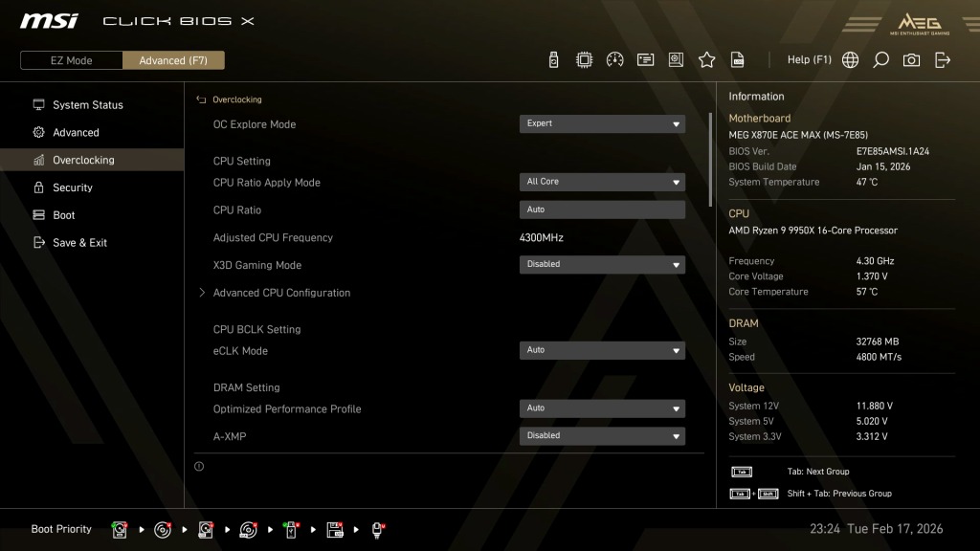
Task: Click Help (F1)
Action: [809, 60]
